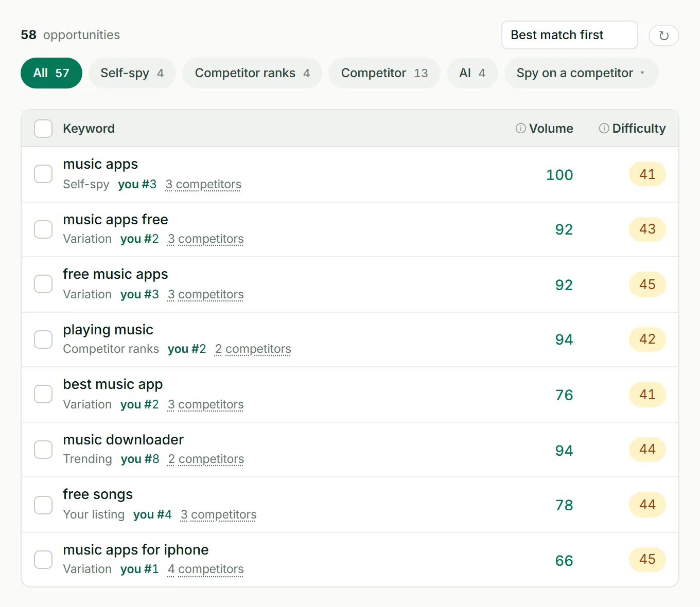Viewport: 700px width, 607px height.
Task: Sort by the Volume column header
Action: click(x=551, y=129)
